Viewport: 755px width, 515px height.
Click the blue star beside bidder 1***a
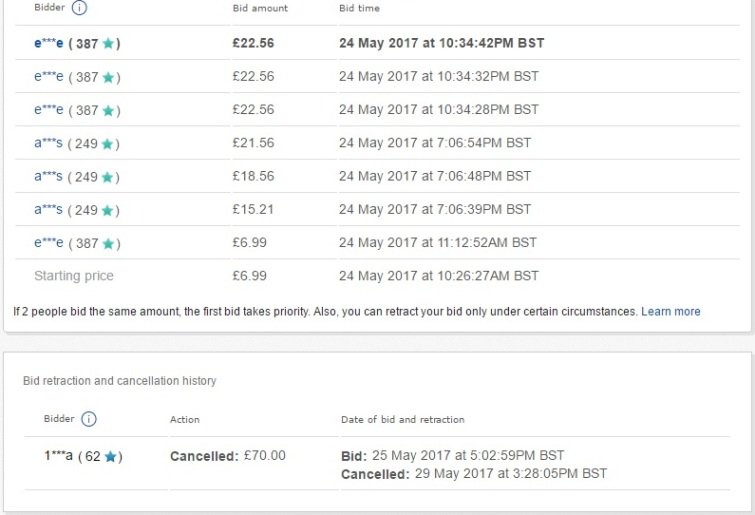tap(111, 456)
